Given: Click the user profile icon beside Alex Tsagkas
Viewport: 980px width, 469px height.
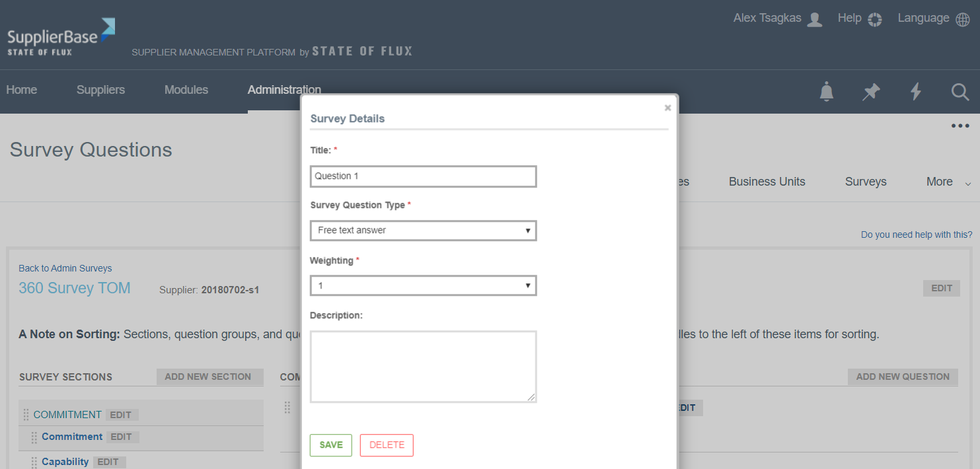Looking at the screenshot, I should [x=815, y=19].
